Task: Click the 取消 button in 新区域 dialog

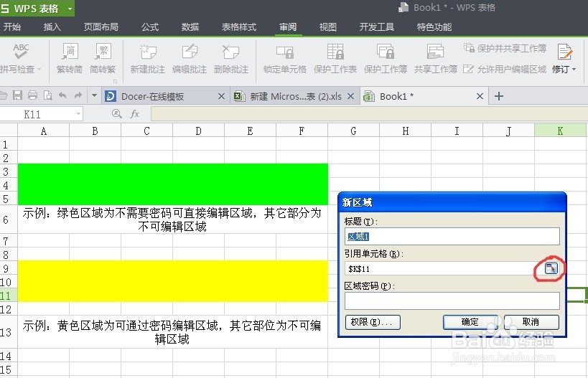Action: [531, 322]
